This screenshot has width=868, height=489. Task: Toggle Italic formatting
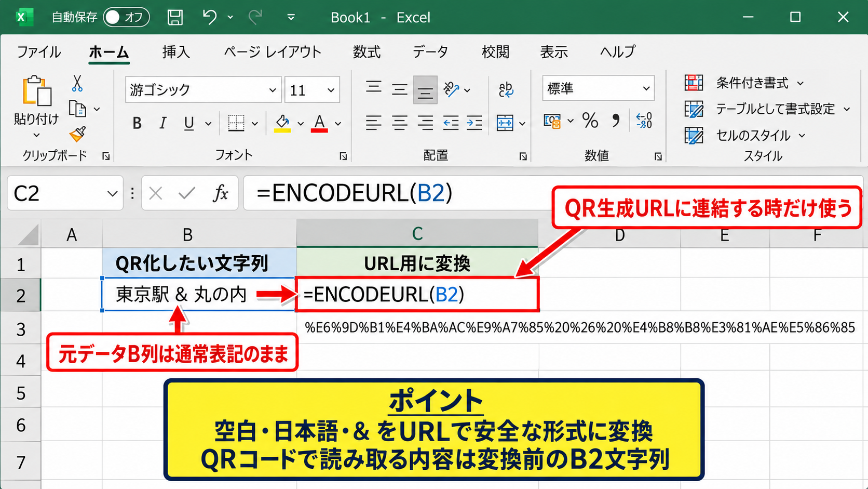pyautogui.click(x=162, y=124)
